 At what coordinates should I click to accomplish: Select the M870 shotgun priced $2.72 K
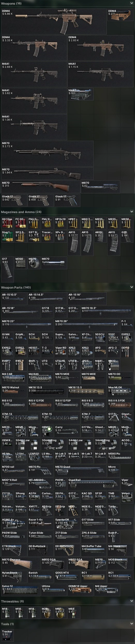47,154
